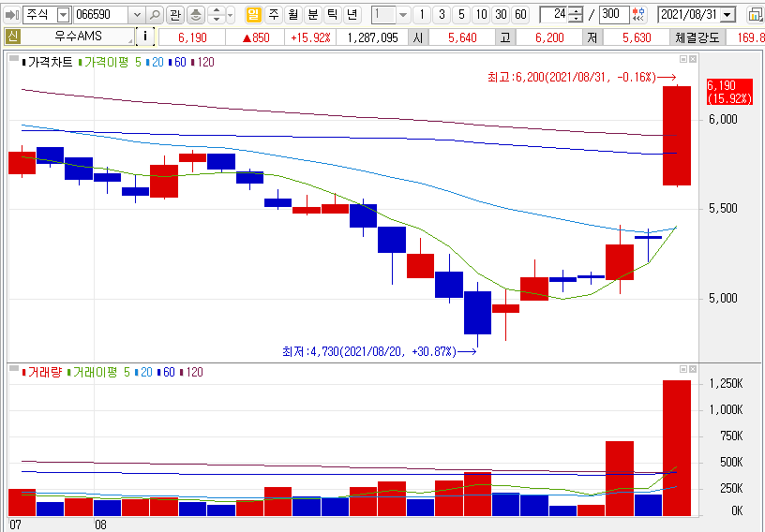This screenshot has width=765, height=532.
Task: Click the change value ▲850
Action: (x=257, y=37)
